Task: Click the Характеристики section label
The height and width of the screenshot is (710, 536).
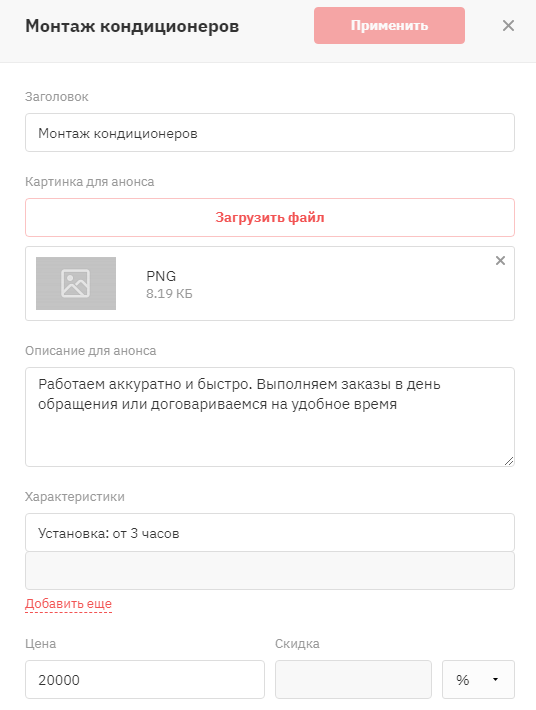Action: tap(75, 497)
